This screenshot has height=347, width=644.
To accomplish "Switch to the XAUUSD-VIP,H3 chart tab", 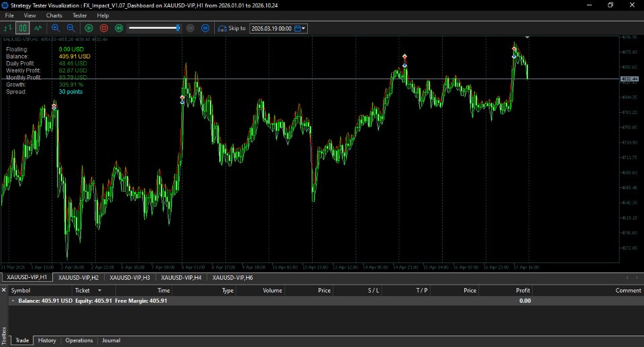I will coord(129,277).
